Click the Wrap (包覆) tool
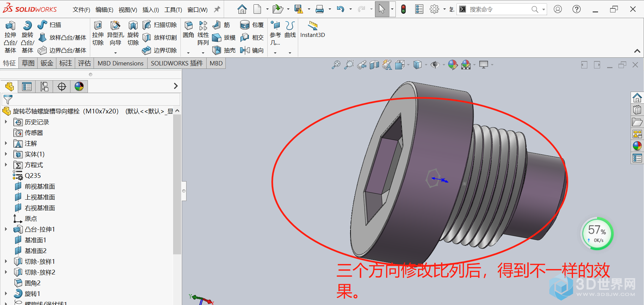 pyautogui.click(x=252, y=25)
